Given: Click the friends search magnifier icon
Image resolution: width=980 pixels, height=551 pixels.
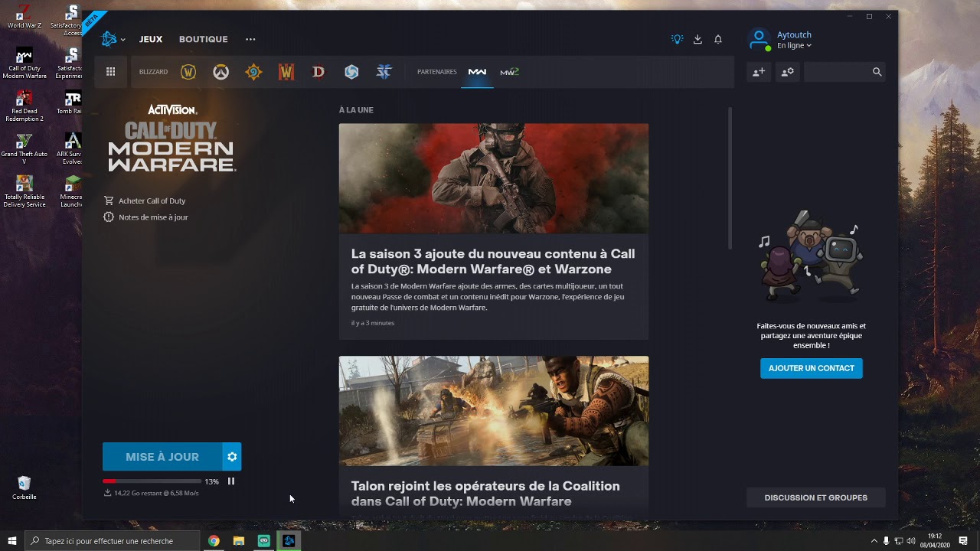Looking at the screenshot, I should (877, 72).
